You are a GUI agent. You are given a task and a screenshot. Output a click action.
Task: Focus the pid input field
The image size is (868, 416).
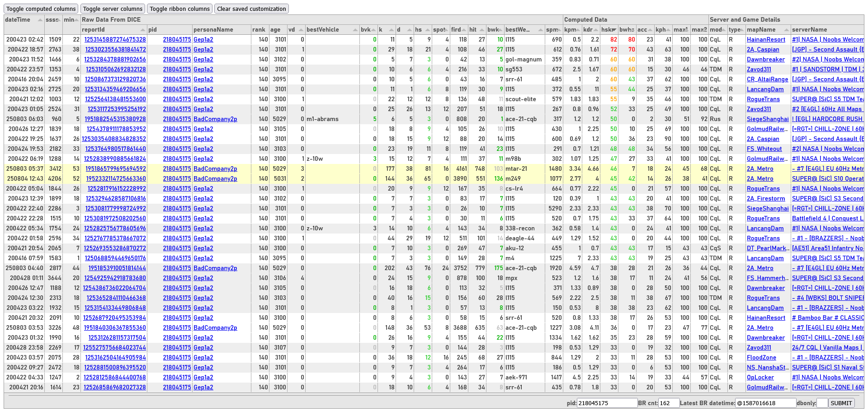(607, 403)
